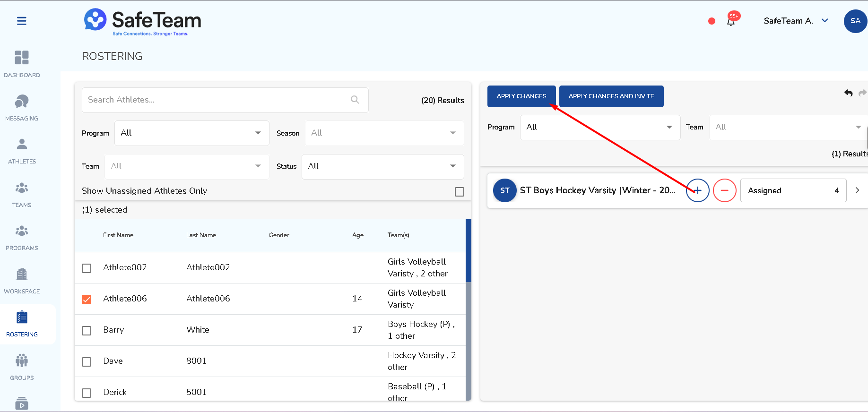Select the Derick 5001 row checkbox

[87, 393]
